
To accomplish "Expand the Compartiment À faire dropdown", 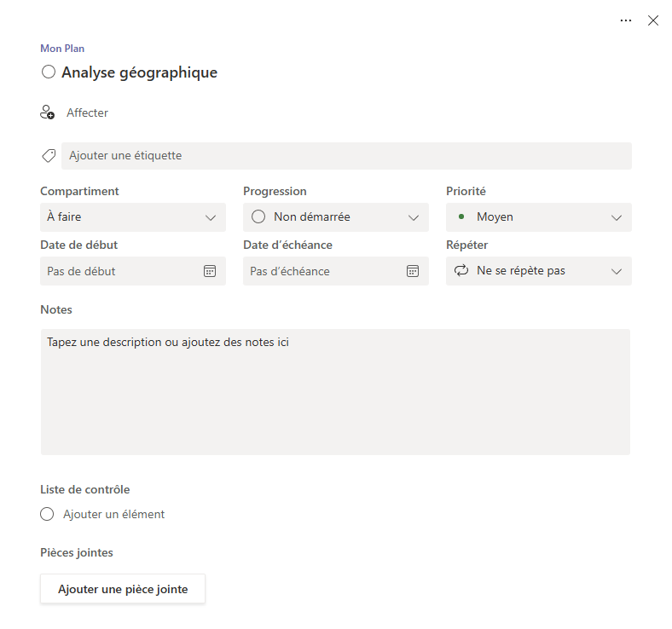I will coord(211,217).
